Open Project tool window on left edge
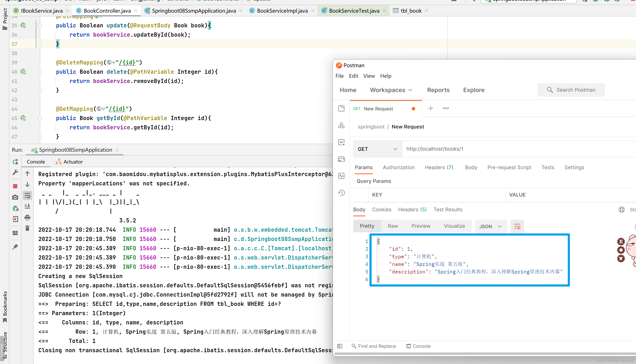The image size is (636, 364). 5,19
